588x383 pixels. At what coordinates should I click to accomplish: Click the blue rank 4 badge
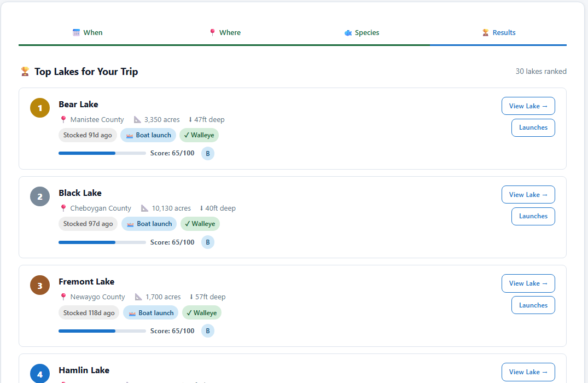tap(40, 374)
